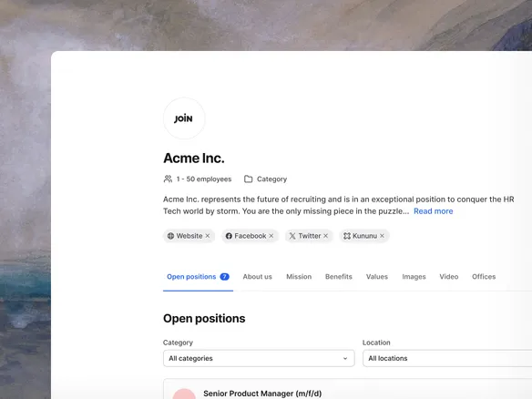Click the pink avatar on Senior Product Manager card
The height and width of the screenshot is (399, 532).
pos(184,394)
